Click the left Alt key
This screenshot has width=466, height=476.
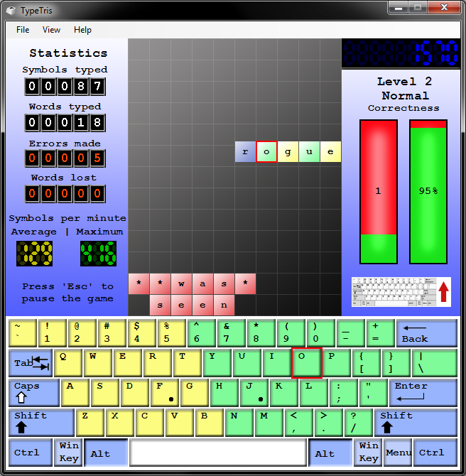(x=106, y=453)
